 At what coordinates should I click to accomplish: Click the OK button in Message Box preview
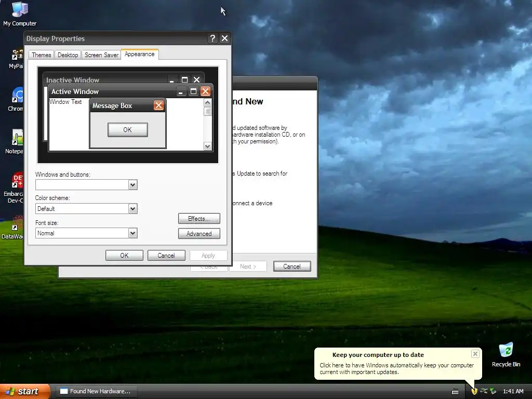(128, 129)
